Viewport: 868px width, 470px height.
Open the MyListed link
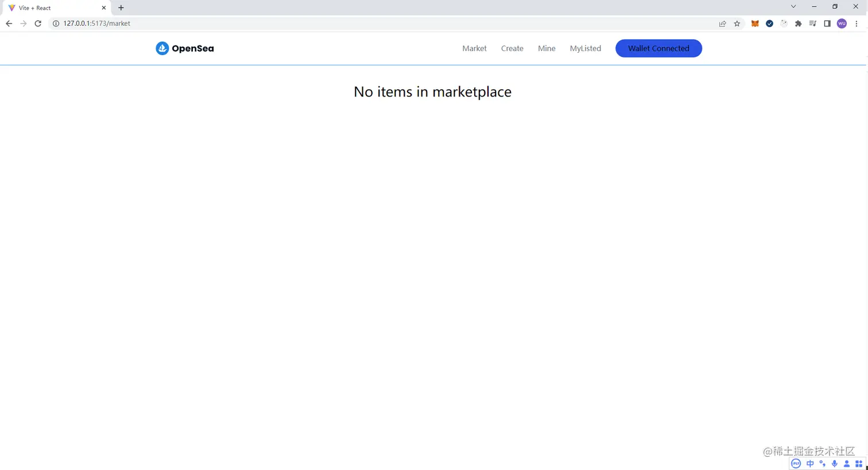tap(585, 48)
